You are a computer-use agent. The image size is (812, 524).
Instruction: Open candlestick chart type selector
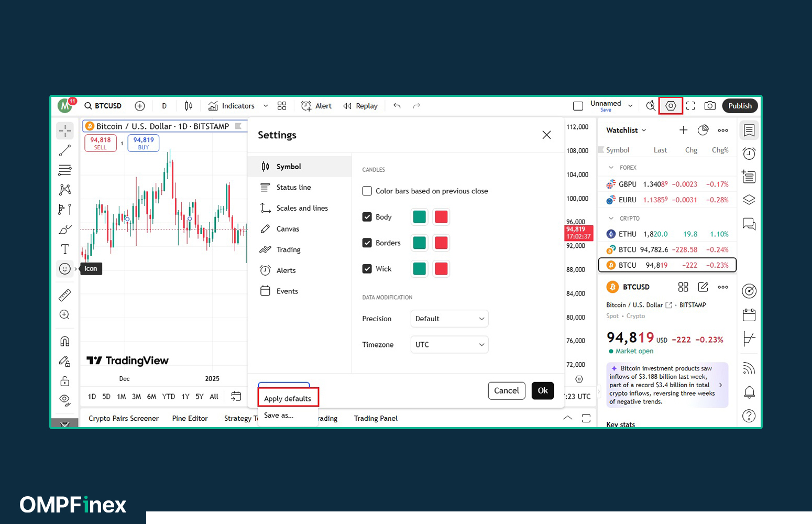tap(189, 106)
